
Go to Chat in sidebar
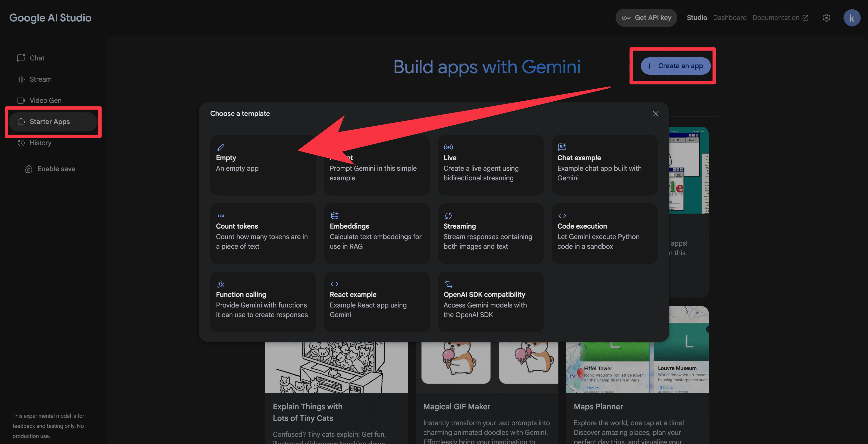click(x=37, y=58)
